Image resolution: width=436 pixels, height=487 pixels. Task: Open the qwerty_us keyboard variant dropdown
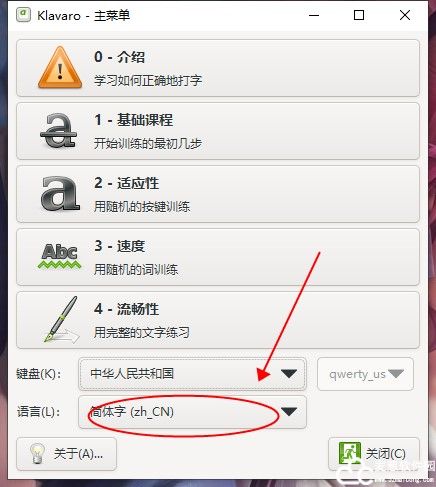click(x=365, y=374)
